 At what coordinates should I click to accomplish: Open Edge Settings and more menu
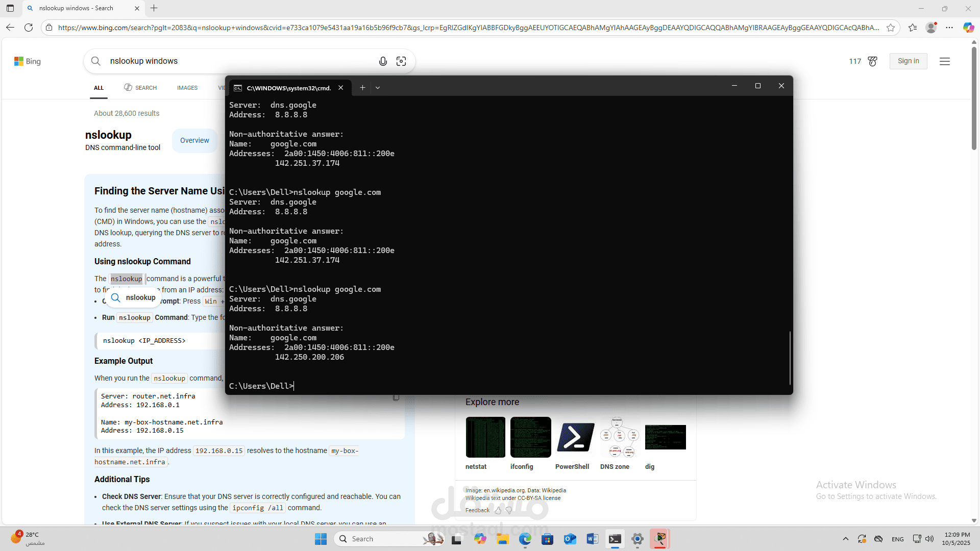[949, 28]
